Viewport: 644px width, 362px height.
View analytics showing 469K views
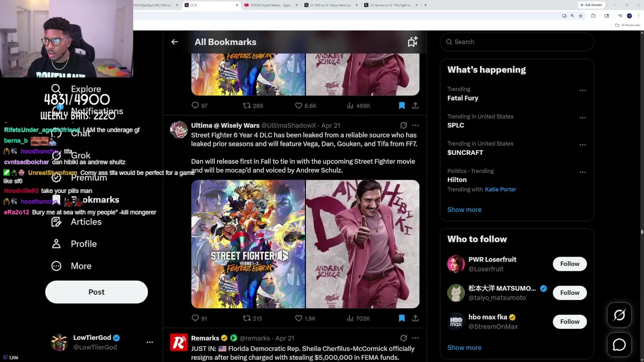click(x=359, y=106)
